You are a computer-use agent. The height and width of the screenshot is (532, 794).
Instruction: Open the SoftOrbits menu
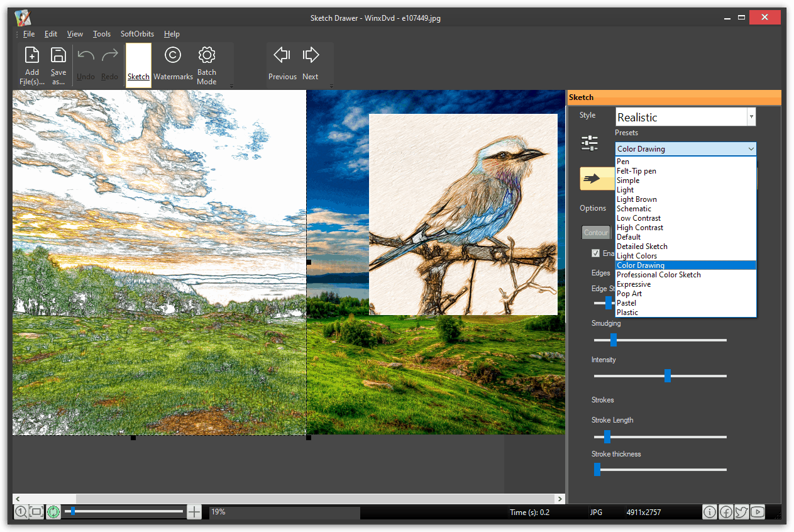click(137, 34)
